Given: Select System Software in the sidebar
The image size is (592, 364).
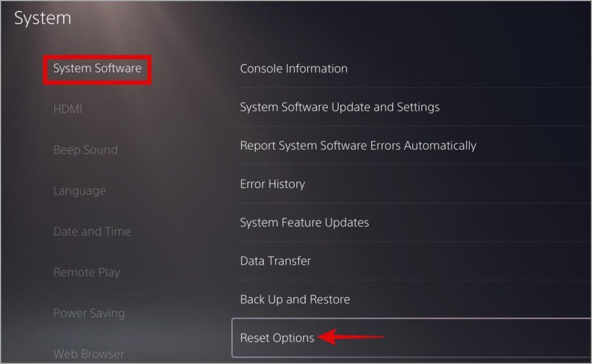Looking at the screenshot, I should pyautogui.click(x=97, y=69).
